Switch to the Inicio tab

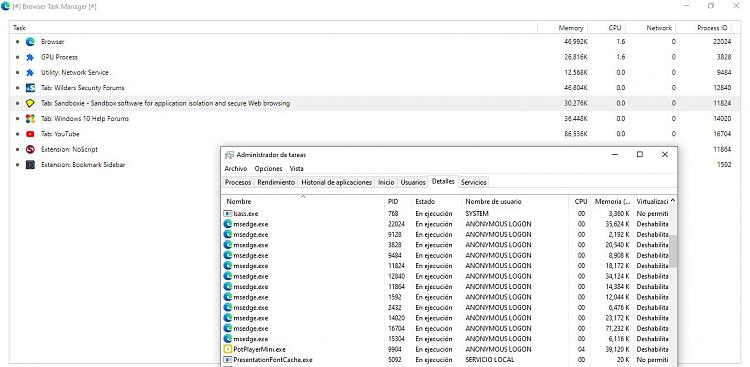pyautogui.click(x=386, y=182)
